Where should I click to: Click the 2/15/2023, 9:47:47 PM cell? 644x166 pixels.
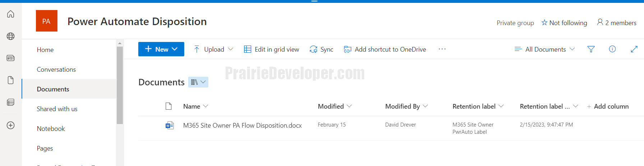click(546, 125)
